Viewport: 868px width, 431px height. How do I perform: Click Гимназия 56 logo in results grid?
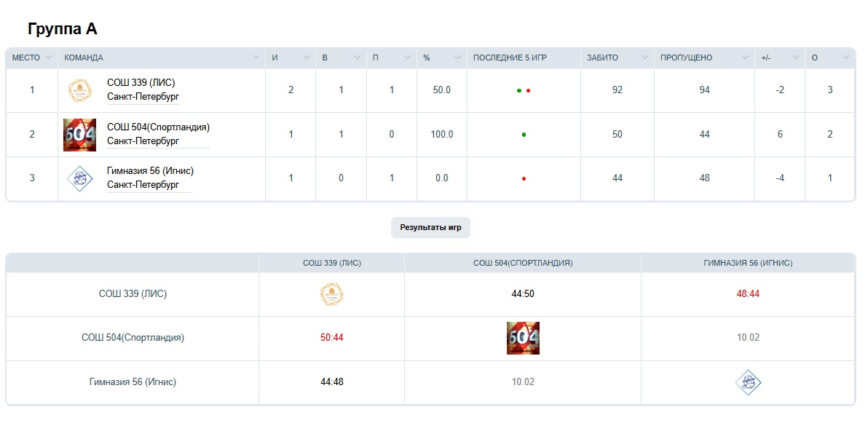(x=748, y=382)
